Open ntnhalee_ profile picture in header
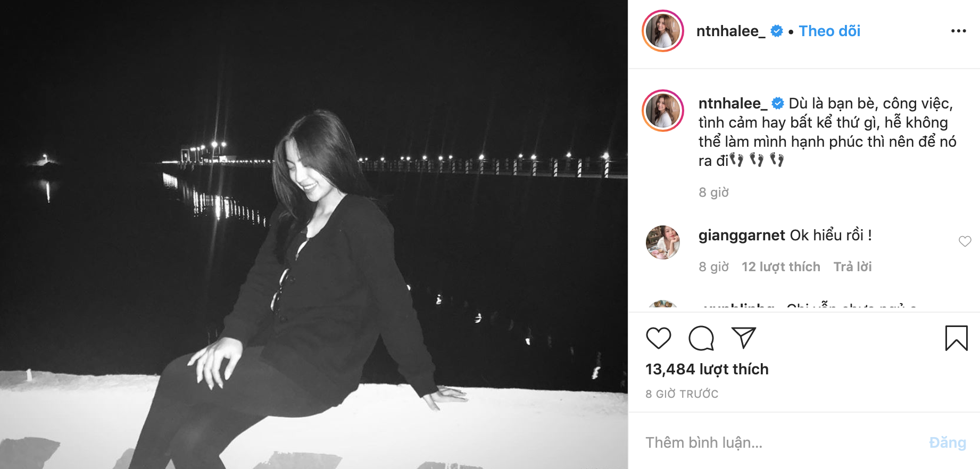 coord(663,31)
